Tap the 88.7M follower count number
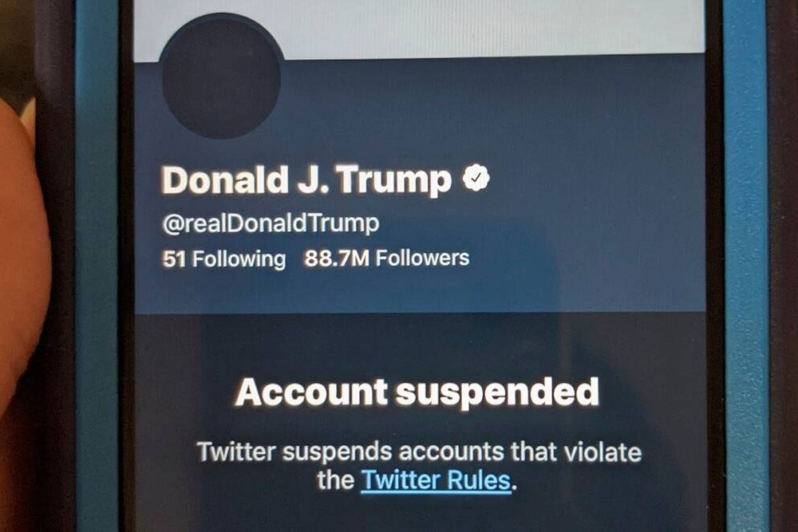The width and height of the screenshot is (798, 532). pos(337,258)
